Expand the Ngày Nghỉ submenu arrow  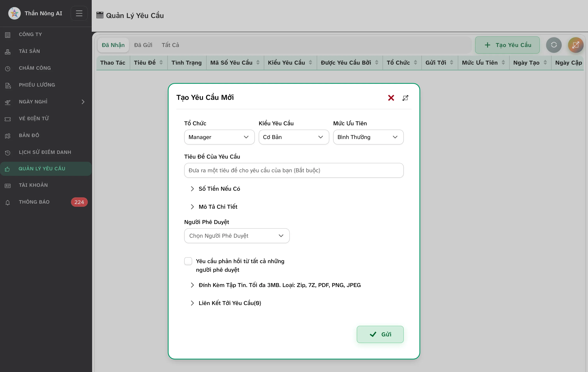pos(83,102)
